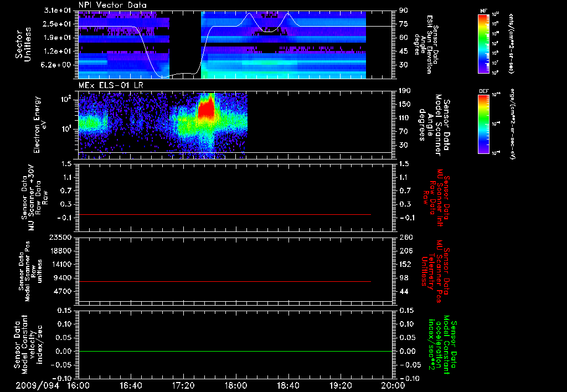Click the '1.9e+01' sector tick label

(x=57, y=38)
